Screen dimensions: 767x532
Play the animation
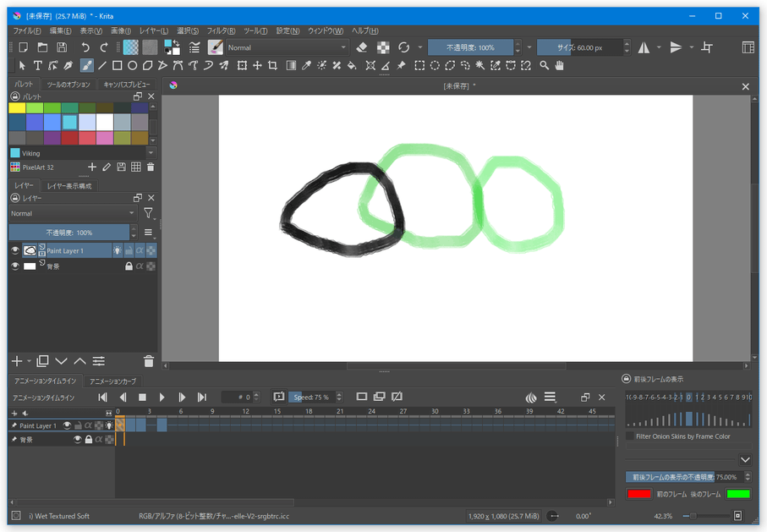coord(162,397)
